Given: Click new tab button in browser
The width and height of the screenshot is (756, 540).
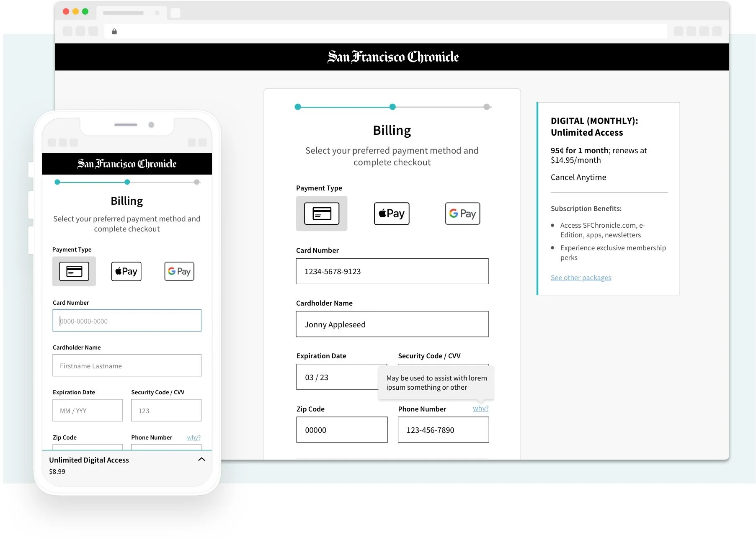Looking at the screenshot, I should coord(175,13).
